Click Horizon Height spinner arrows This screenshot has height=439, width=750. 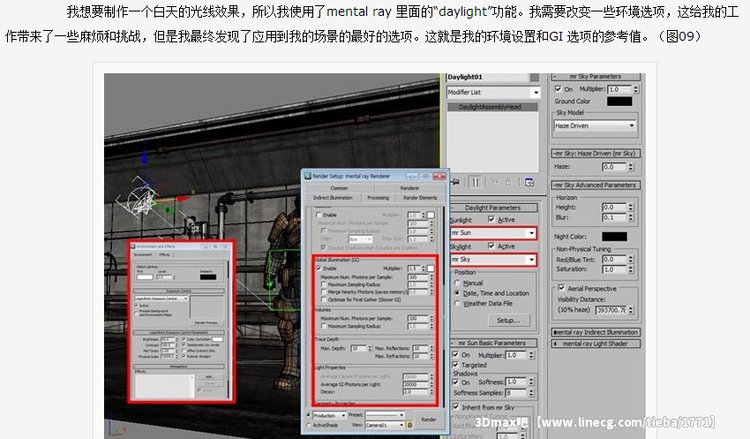631,207
